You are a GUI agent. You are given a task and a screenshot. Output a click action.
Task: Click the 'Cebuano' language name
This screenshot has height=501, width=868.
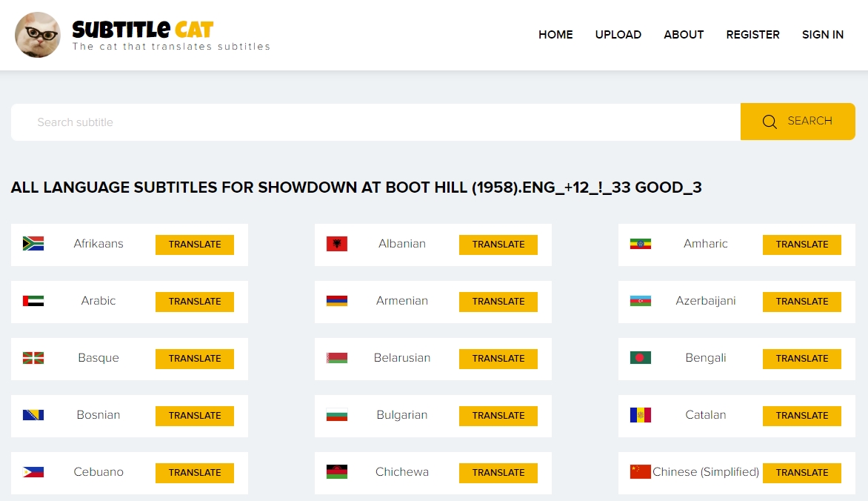coord(99,472)
